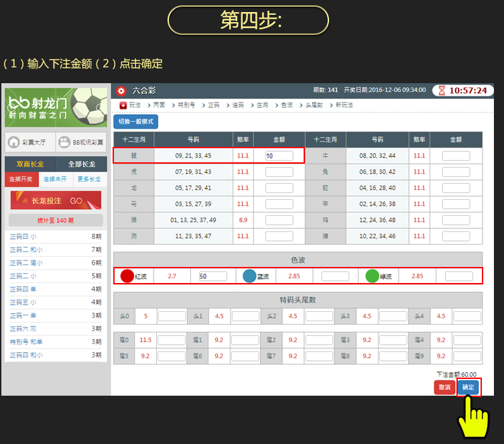This screenshot has width=504, height=444.
Task: Open 彩票大厅 via the home icon
Action: click(x=14, y=142)
